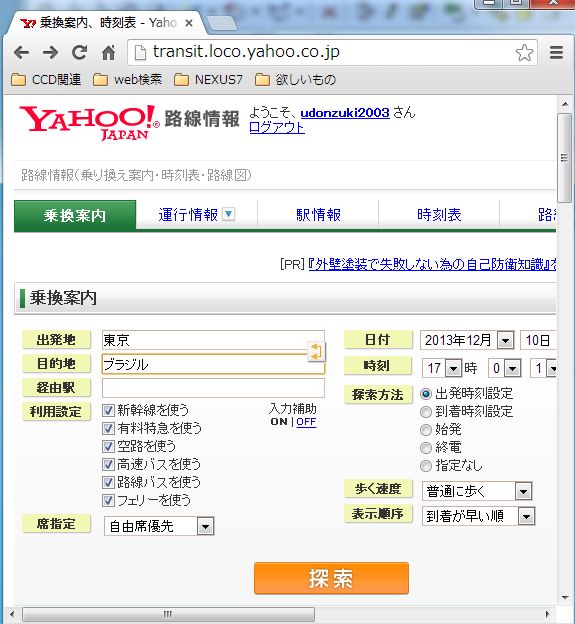Open the 自由席優先 seat dropdown
The image size is (575, 624).
[159, 526]
